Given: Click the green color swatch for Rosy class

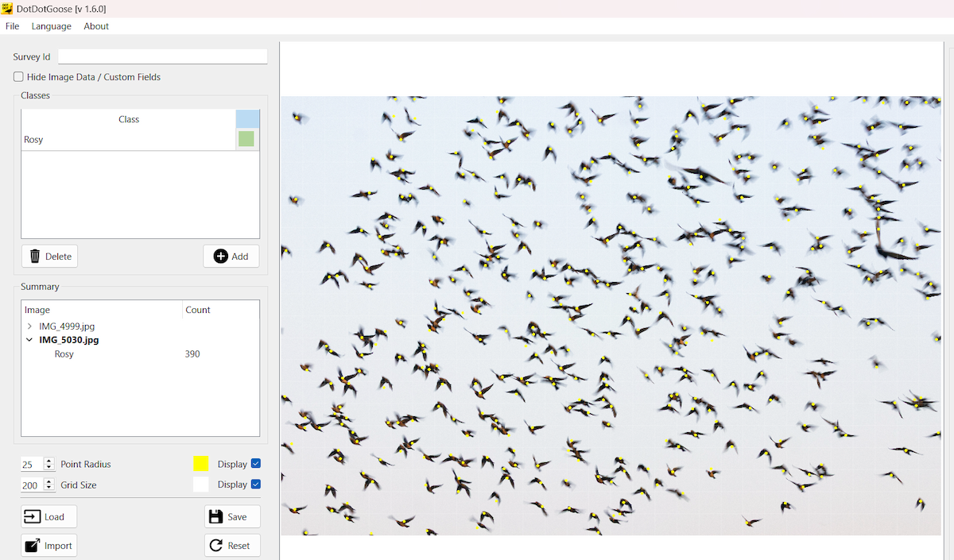Looking at the screenshot, I should point(246,139).
